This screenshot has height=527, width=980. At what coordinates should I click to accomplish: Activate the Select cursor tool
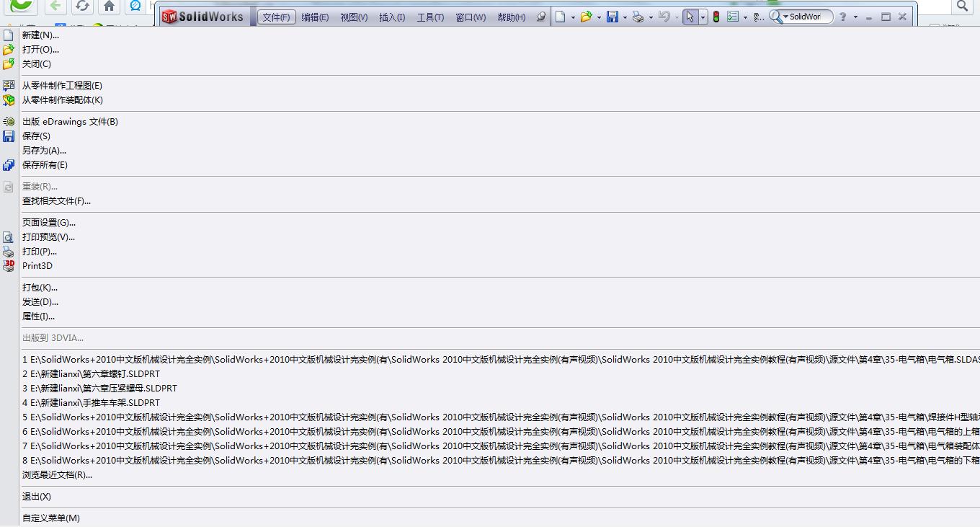690,17
